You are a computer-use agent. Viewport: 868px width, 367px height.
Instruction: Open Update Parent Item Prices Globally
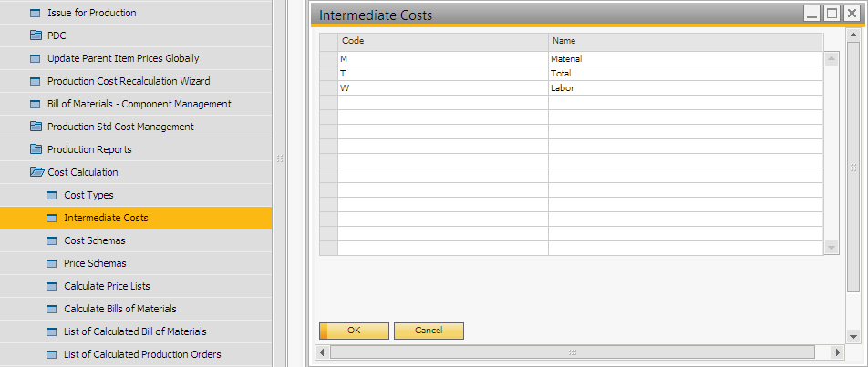click(123, 58)
